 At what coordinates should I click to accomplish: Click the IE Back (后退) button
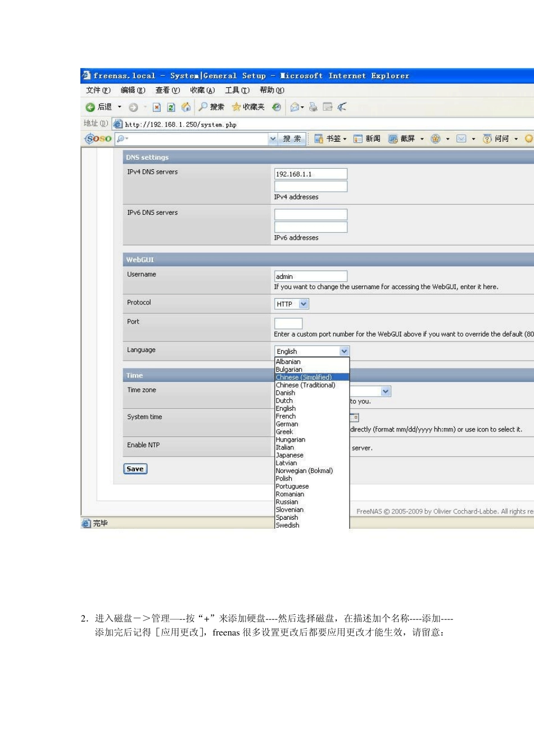click(99, 107)
